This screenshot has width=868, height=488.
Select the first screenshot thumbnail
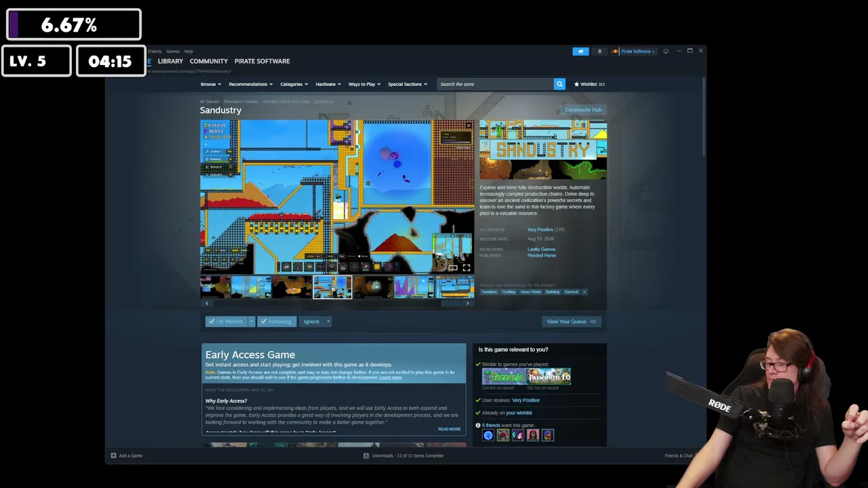point(215,287)
